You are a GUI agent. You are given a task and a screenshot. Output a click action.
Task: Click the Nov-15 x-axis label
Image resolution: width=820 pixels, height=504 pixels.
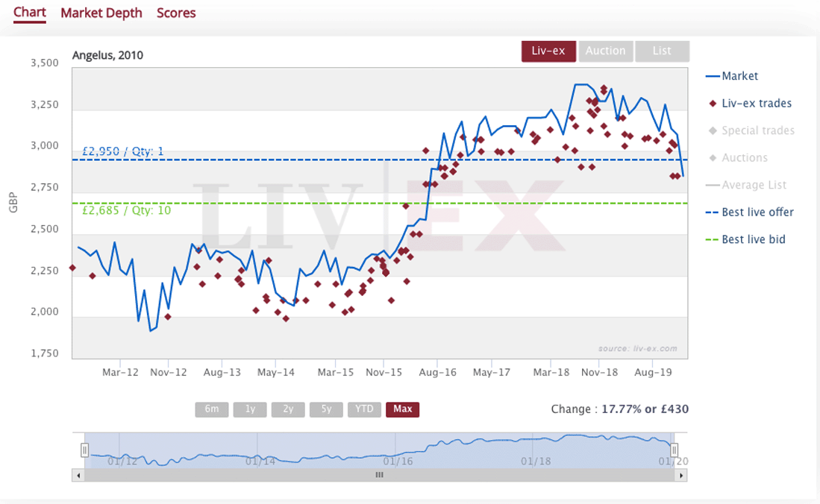click(x=384, y=373)
